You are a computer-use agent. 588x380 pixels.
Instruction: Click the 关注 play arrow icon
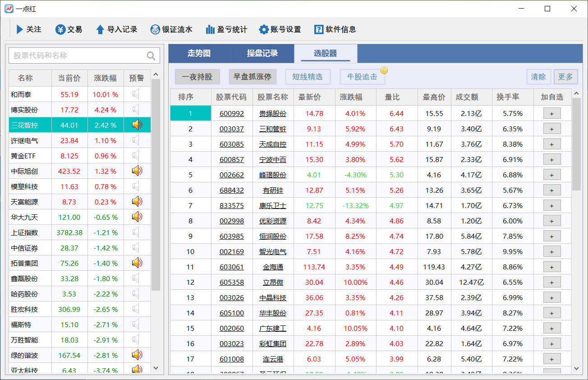pyautogui.click(x=20, y=29)
